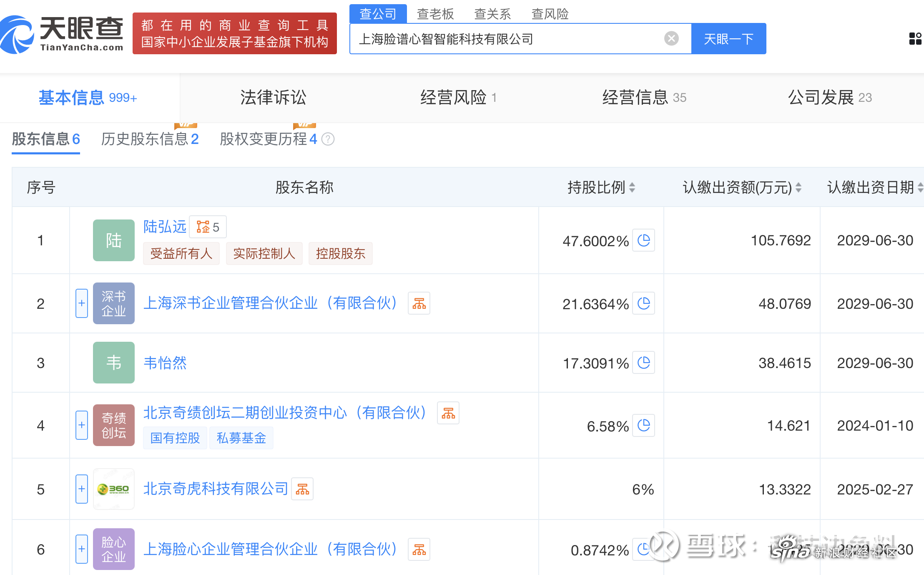
Task: Click the 韦 avatar tile
Action: [x=114, y=363]
